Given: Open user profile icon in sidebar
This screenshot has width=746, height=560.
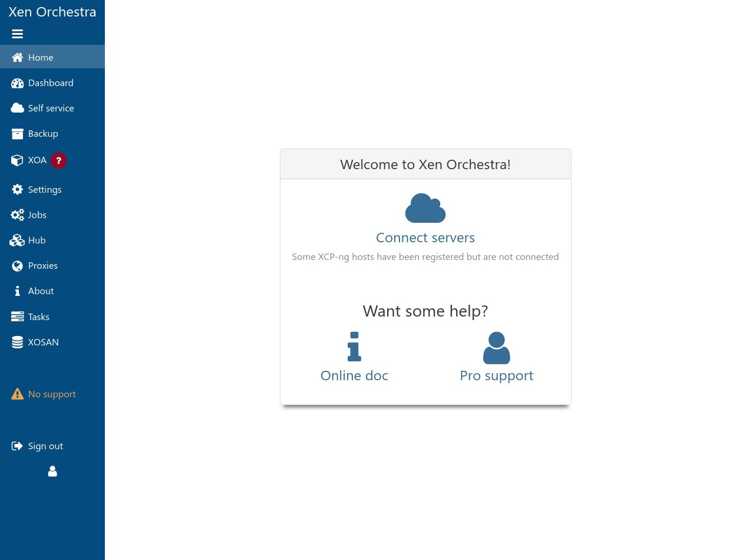Looking at the screenshot, I should [x=52, y=471].
